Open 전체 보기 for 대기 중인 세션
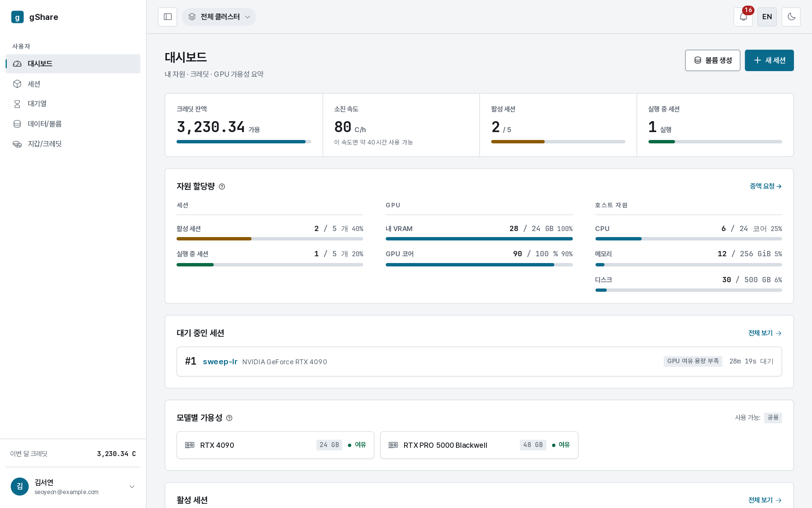 [x=765, y=333]
